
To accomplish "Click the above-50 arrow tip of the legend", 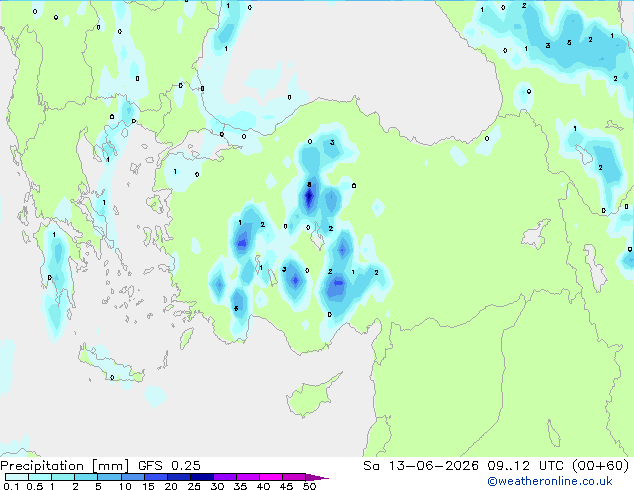I will point(317,477).
